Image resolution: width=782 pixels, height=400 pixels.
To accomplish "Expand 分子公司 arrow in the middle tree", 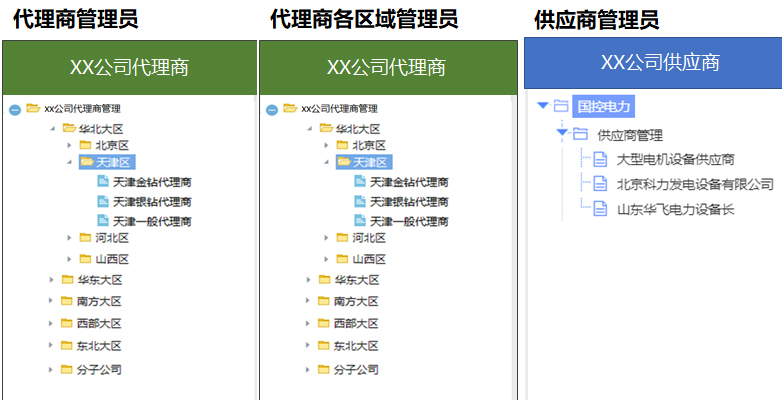I will tap(309, 370).
